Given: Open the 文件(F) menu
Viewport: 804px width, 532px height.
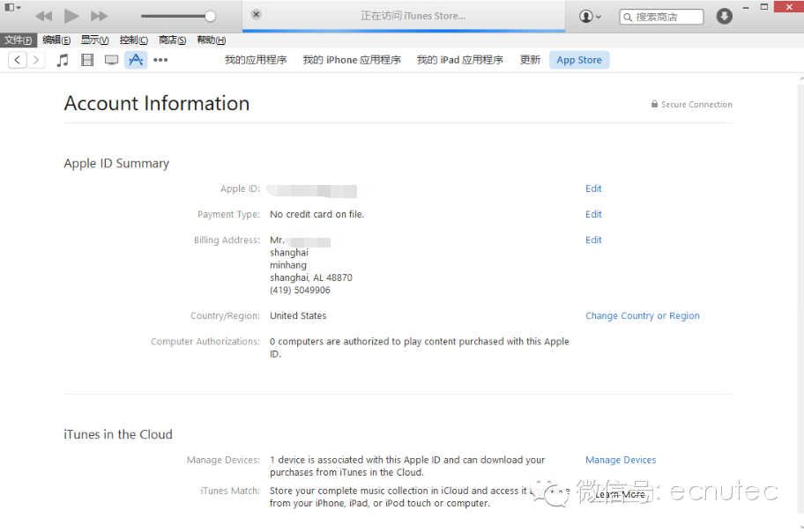Looking at the screenshot, I should tap(18, 40).
